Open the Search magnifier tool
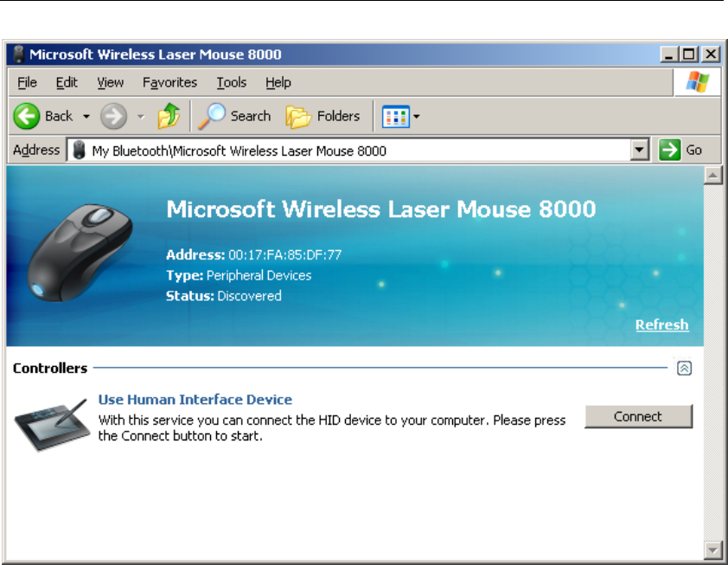The image size is (728, 565). 235,116
